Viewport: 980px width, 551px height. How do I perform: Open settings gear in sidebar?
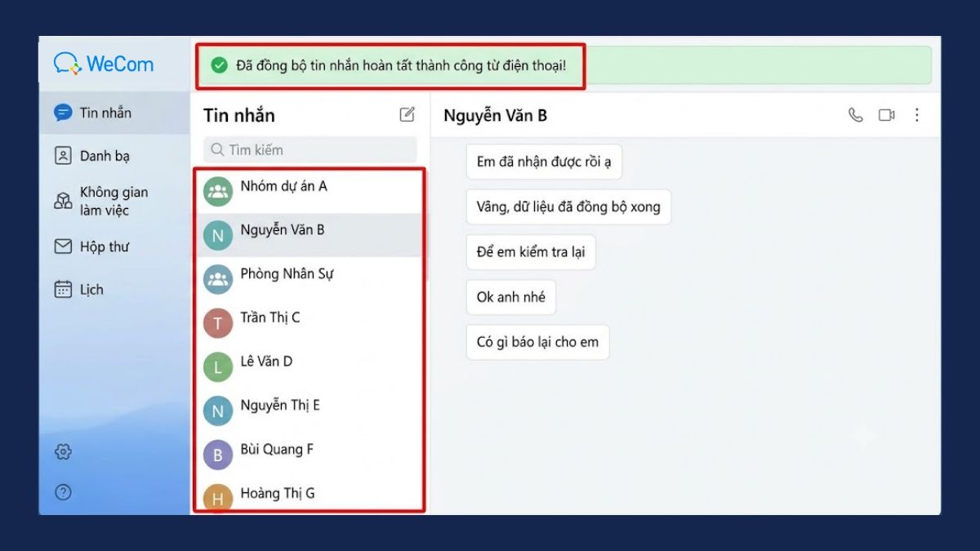(63, 451)
